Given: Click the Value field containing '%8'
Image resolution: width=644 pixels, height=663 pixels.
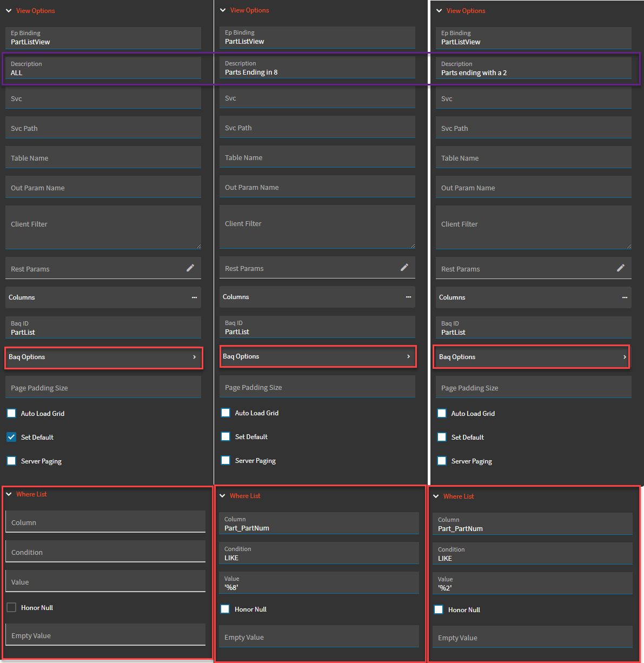Looking at the screenshot, I should [319, 583].
